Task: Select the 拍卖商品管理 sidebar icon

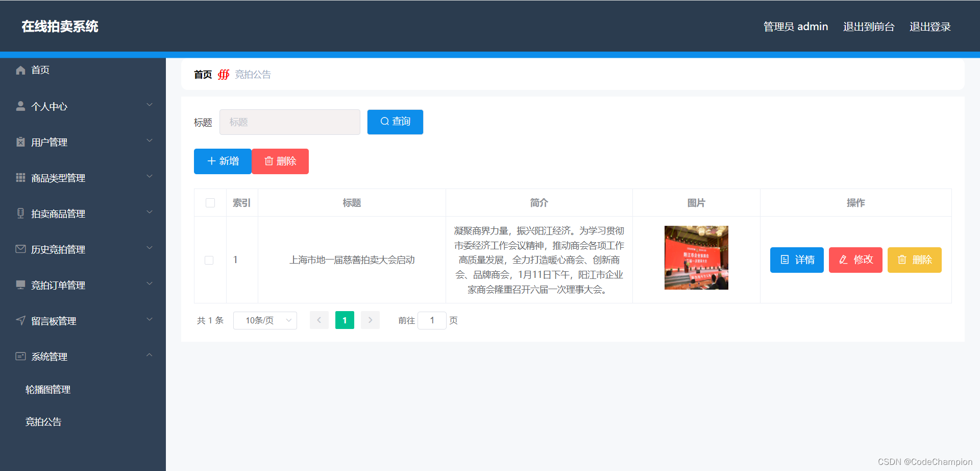Action: 20,213
